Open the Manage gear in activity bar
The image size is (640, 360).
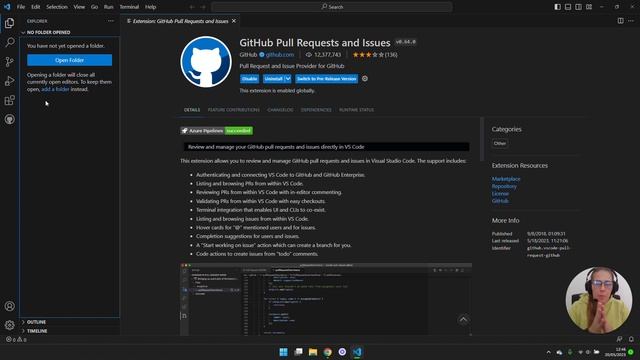(9, 325)
